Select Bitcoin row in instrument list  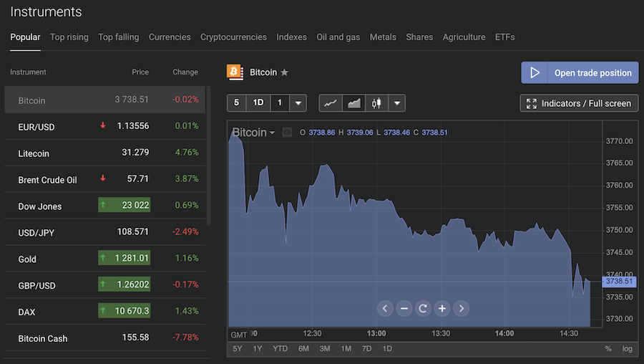click(104, 100)
